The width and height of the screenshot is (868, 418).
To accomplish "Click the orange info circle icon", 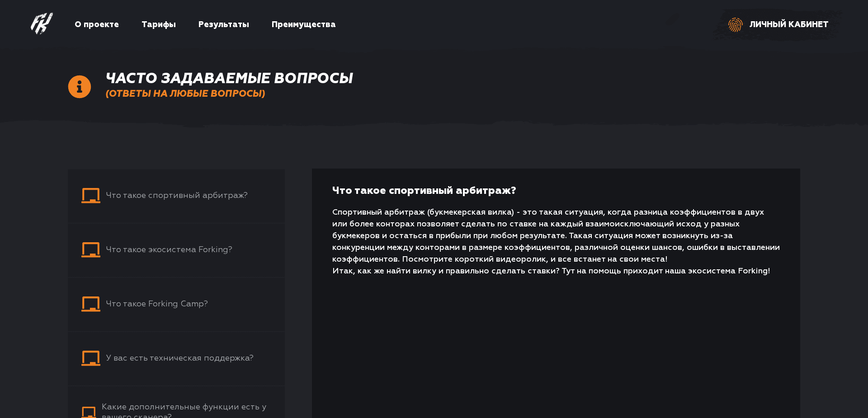I will (80, 87).
